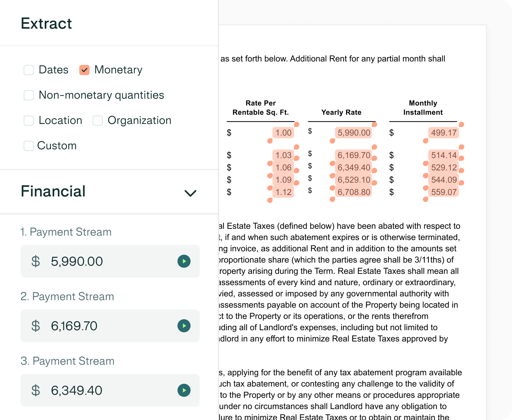Screen dimensions: 512x420
Task: Select highlighted 1.00 rate per sq. ft. value
Action: tap(283, 133)
